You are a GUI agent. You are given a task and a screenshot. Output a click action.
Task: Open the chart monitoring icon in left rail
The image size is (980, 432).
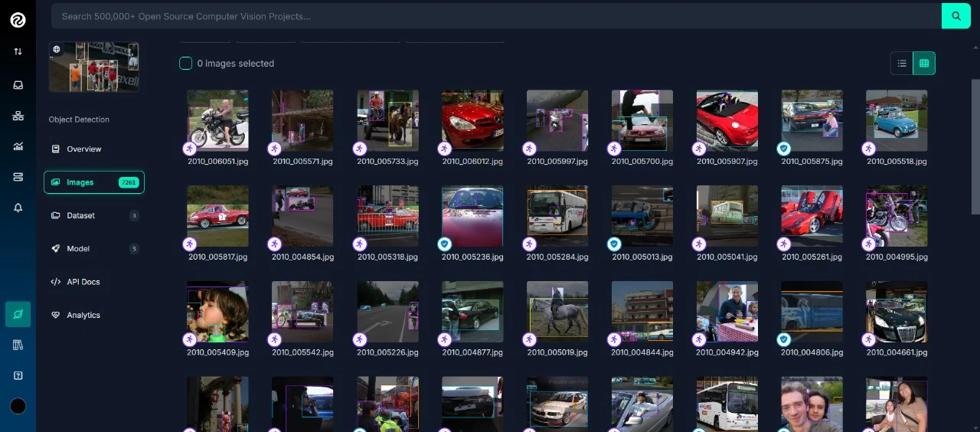pos(18,146)
